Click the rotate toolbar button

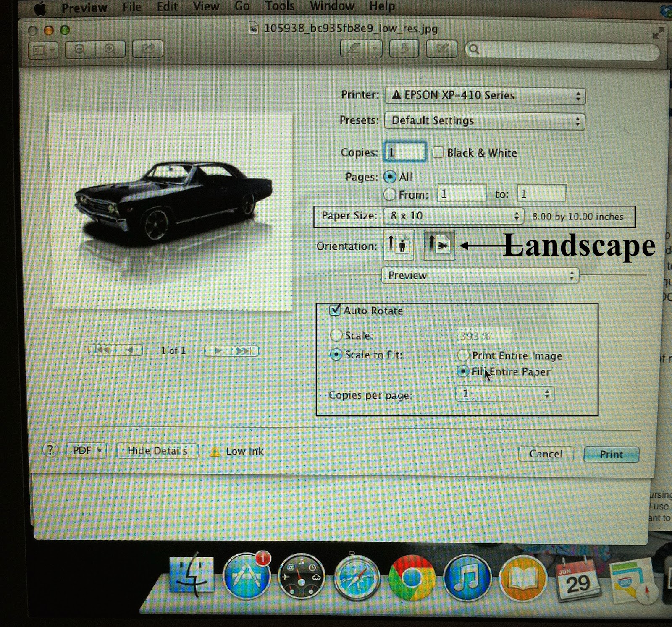point(404,49)
